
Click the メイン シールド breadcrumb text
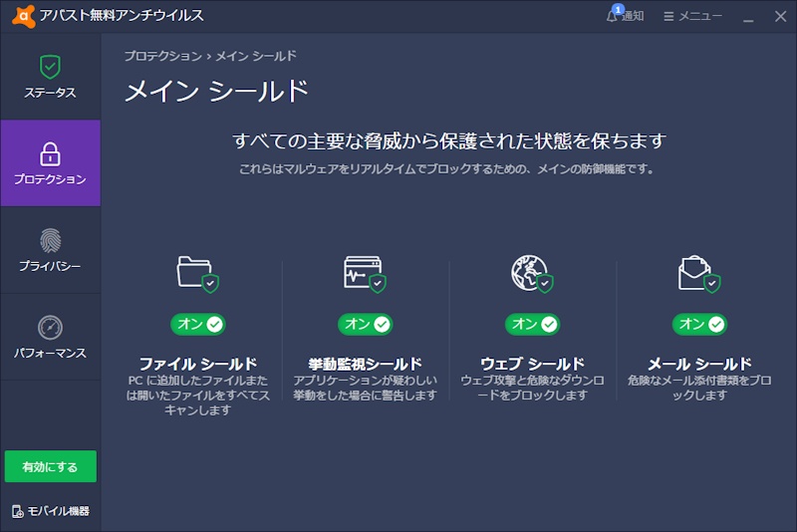tap(256, 56)
